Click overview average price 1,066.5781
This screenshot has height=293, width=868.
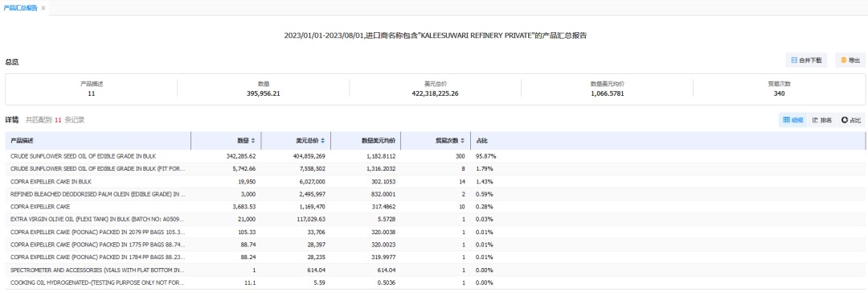607,94
